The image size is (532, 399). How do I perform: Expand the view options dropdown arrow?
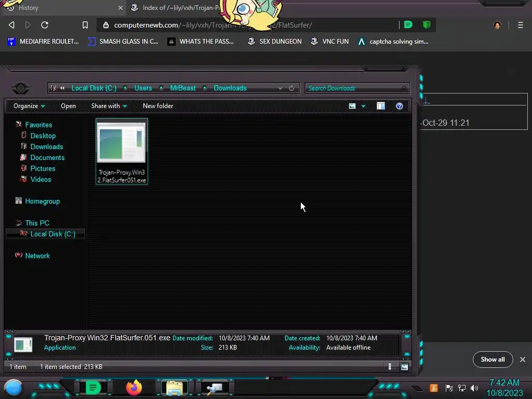pyautogui.click(x=363, y=106)
